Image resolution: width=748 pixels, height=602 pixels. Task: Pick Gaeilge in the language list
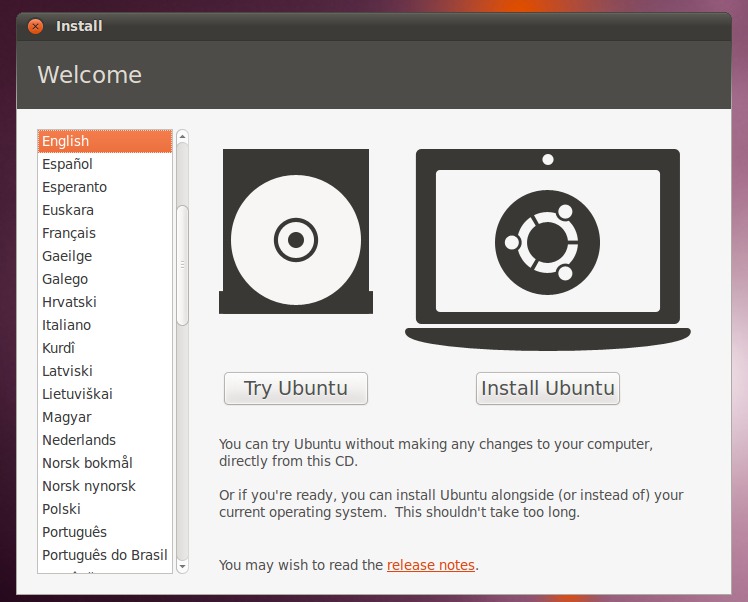click(x=105, y=256)
